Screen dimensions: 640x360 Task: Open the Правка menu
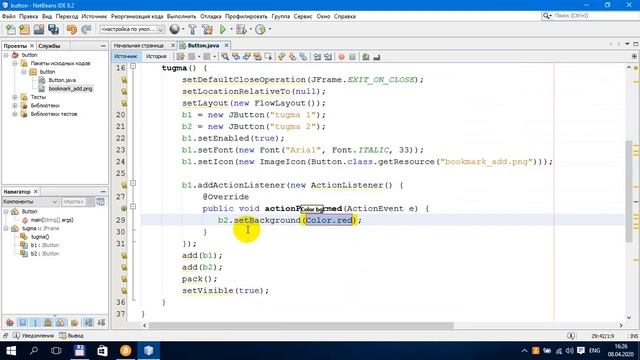[28, 16]
